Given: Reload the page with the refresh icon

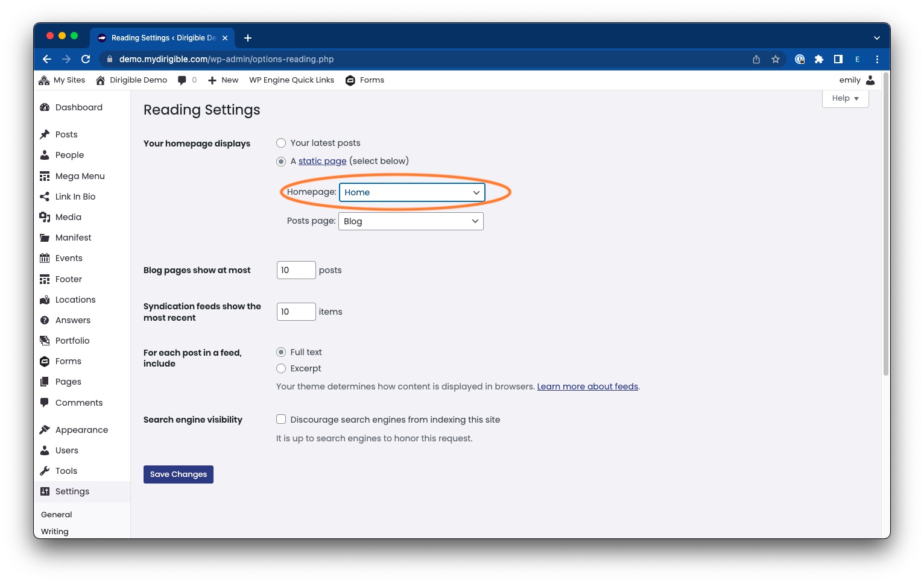Looking at the screenshot, I should pyautogui.click(x=86, y=59).
